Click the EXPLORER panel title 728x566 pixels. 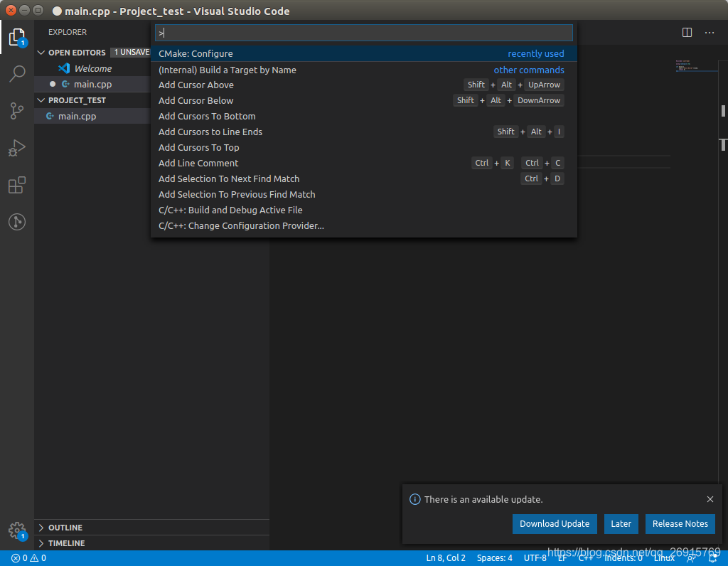[x=68, y=32]
